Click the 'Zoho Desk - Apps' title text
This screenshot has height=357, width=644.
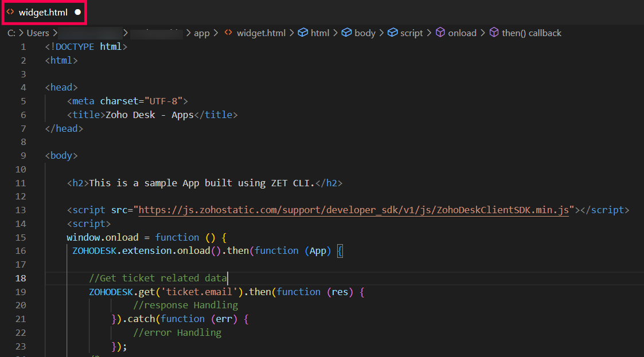[x=149, y=115]
